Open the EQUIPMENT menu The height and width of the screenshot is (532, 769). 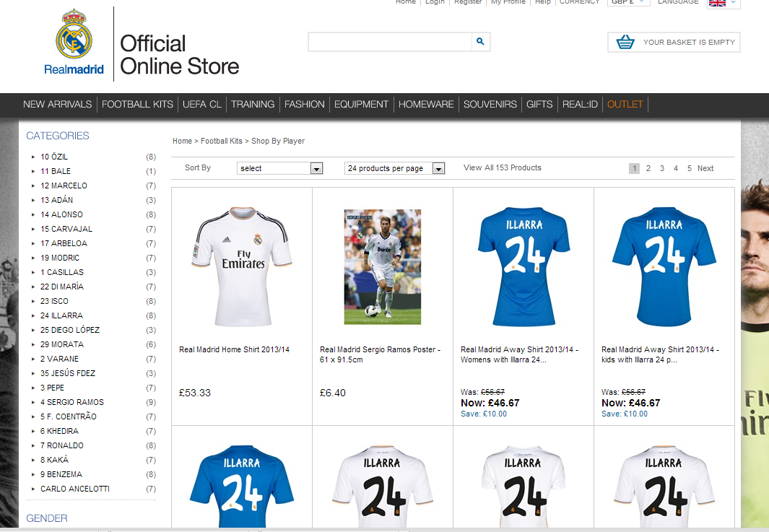[x=362, y=105]
